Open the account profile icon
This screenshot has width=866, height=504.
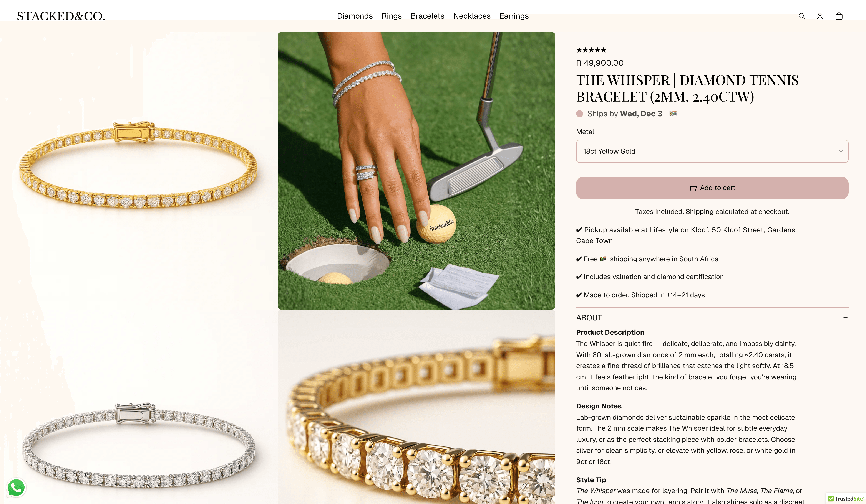click(x=820, y=16)
